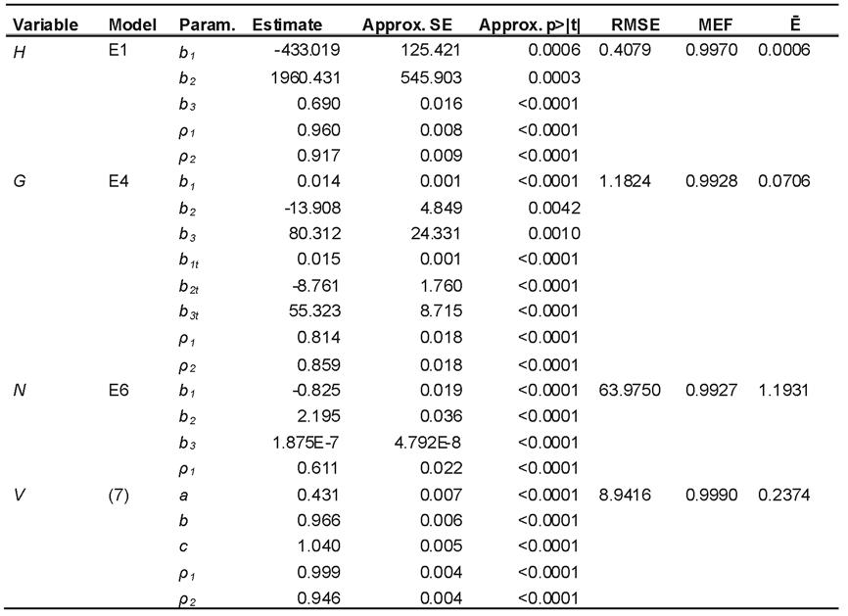
Task: Select the estimate value -433.019
Action: [x=307, y=50]
